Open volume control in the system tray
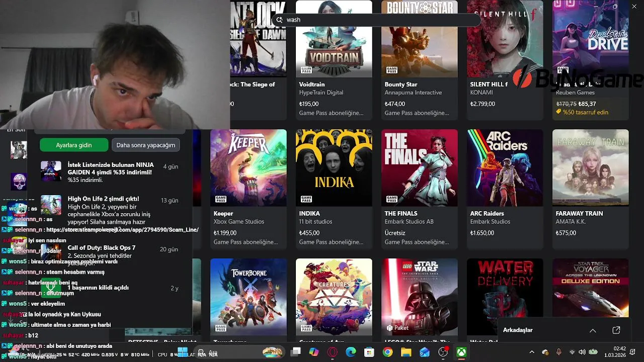The image size is (644, 362). [582, 352]
